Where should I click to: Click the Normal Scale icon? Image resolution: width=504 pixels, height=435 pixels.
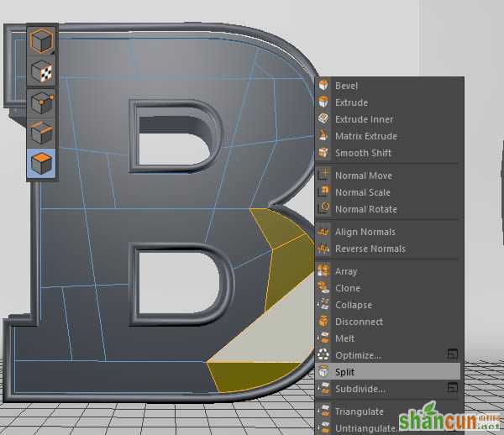click(x=323, y=191)
